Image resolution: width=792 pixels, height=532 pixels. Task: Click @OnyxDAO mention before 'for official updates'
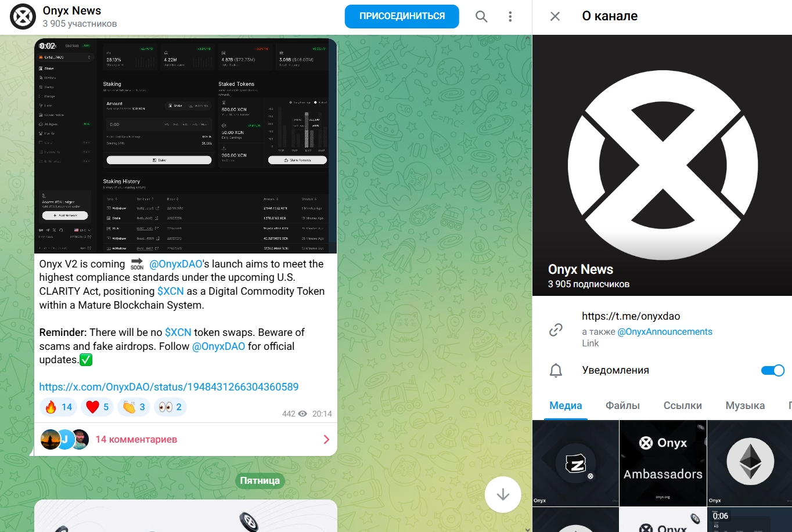pos(219,346)
